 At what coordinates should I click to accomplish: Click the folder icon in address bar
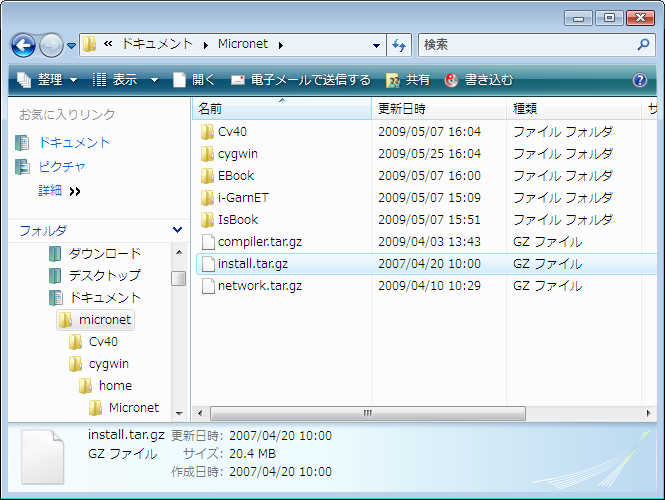89,44
